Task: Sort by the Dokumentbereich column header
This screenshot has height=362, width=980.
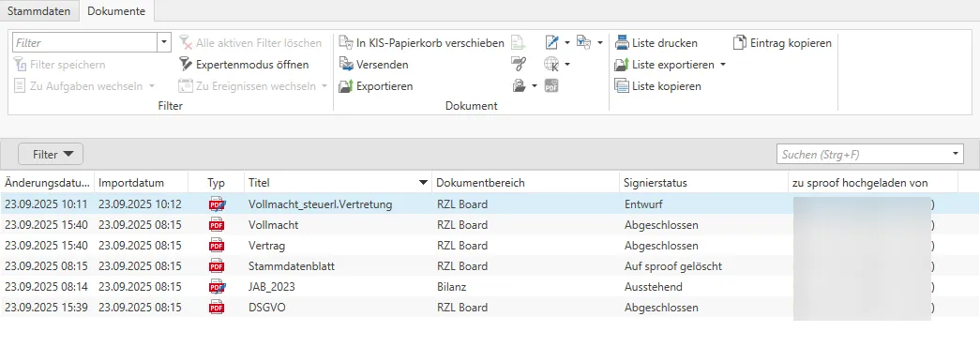Action: point(525,183)
